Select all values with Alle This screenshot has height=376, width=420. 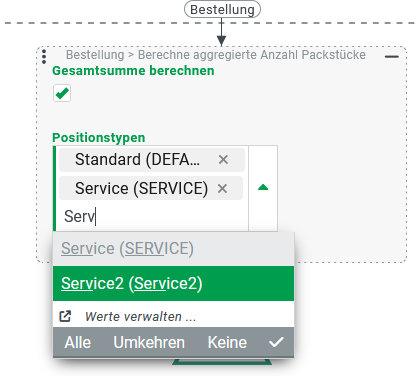(x=78, y=342)
